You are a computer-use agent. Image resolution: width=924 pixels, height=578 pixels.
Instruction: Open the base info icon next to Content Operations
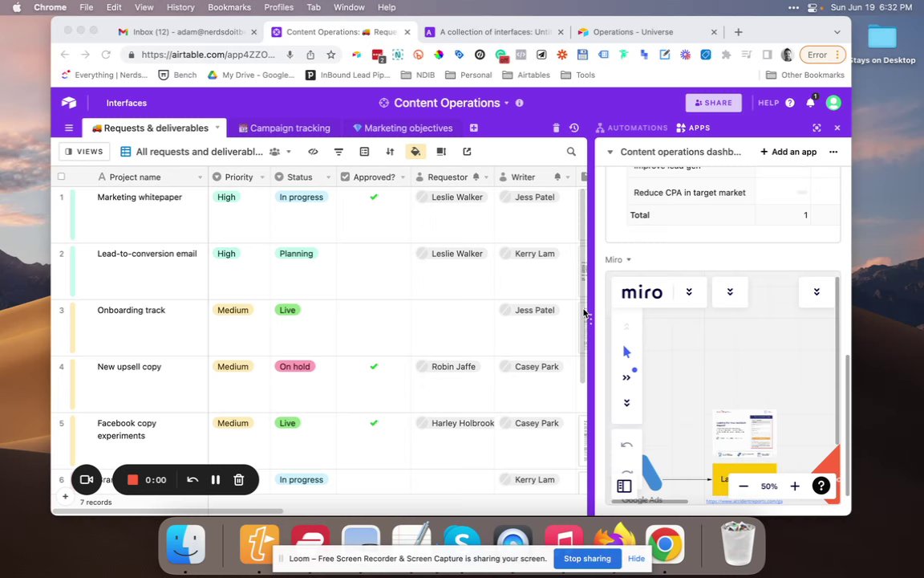click(x=519, y=103)
